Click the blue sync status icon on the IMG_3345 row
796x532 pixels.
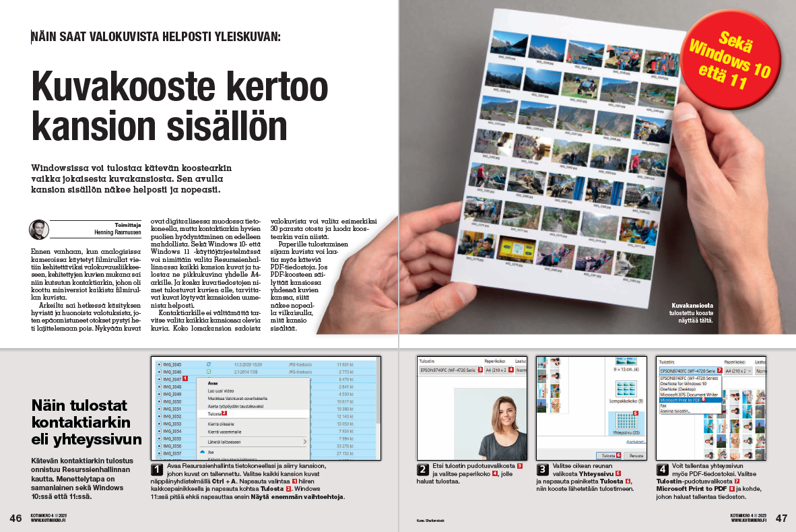pyautogui.click(x=209, y=364)
